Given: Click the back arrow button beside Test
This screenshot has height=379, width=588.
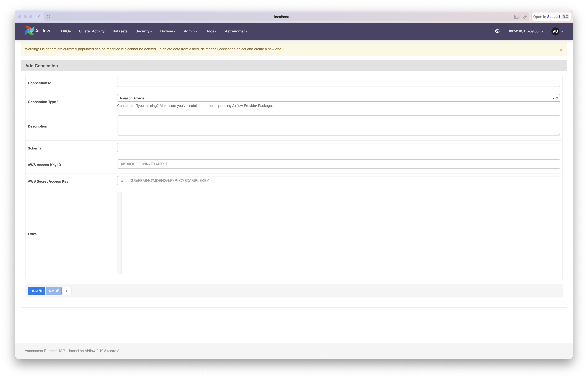Looking at the screenshot, I should [x=67, y=291].
